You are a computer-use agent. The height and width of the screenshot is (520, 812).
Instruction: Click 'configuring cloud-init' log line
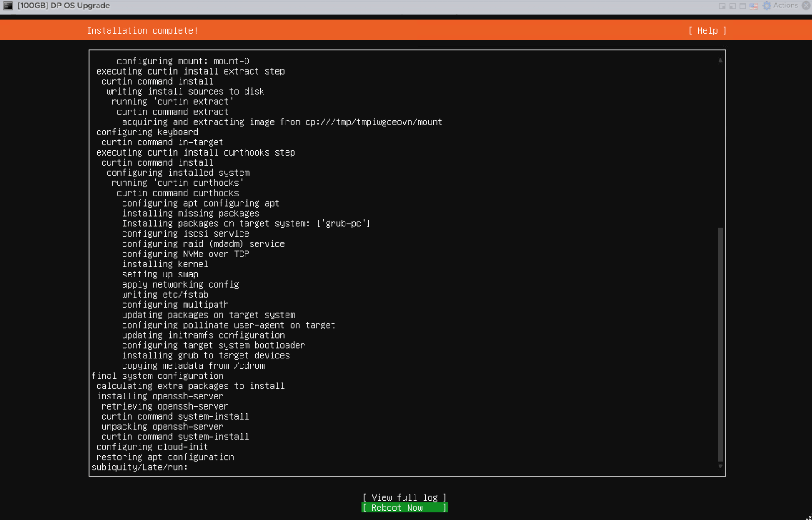(x=152, y=447)
